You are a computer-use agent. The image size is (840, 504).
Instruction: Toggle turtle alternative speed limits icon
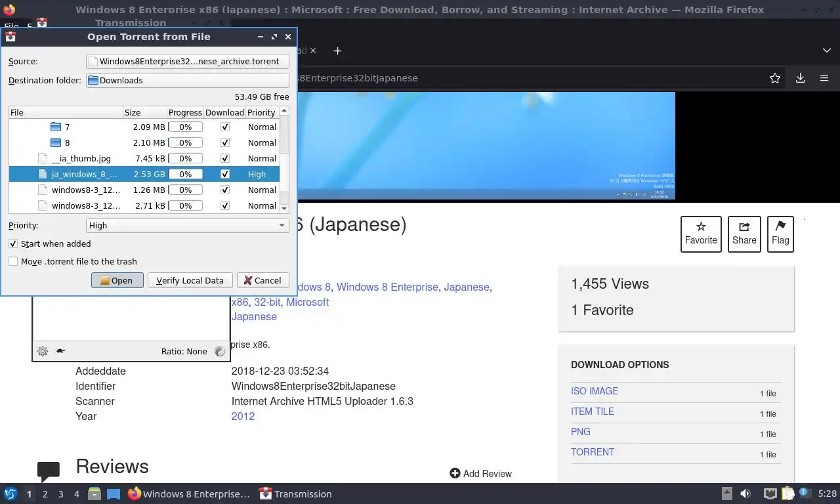(60, 351)
